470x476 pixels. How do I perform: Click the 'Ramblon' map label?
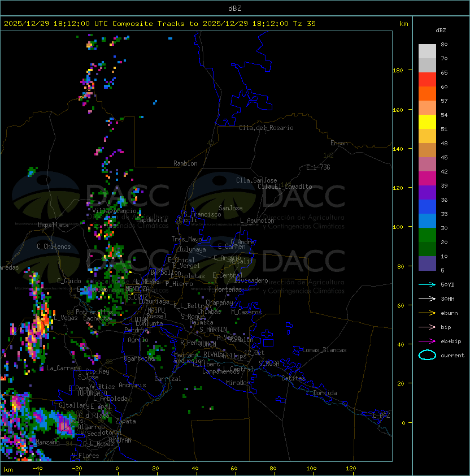185,163
